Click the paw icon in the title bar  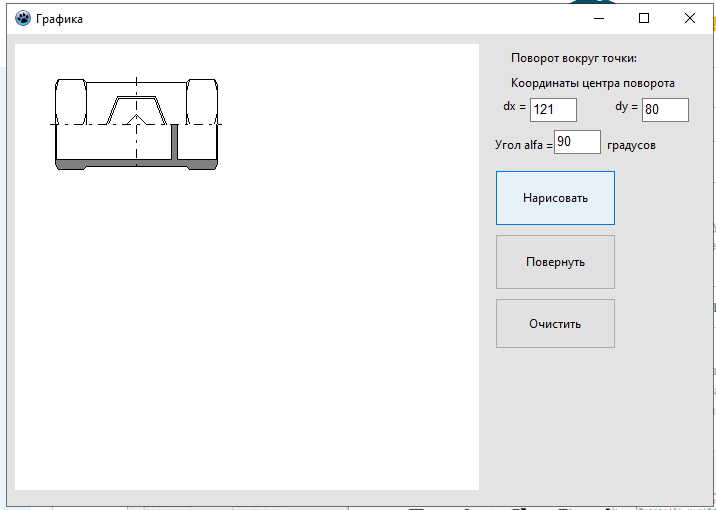click(x=22, y=19)
